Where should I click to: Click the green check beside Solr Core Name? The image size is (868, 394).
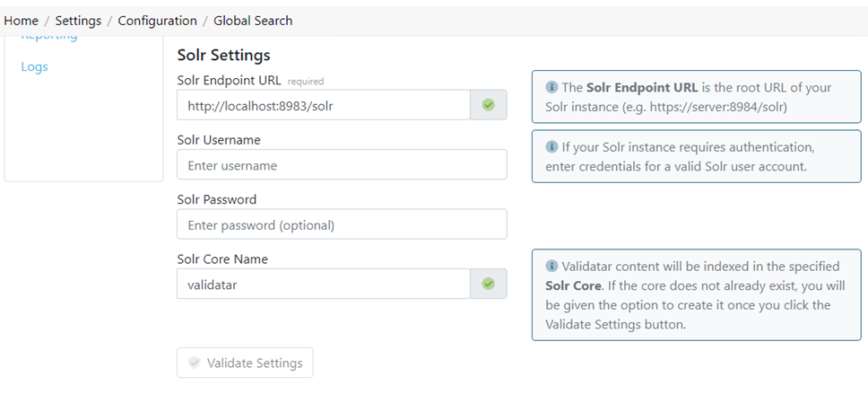point(488,284)
